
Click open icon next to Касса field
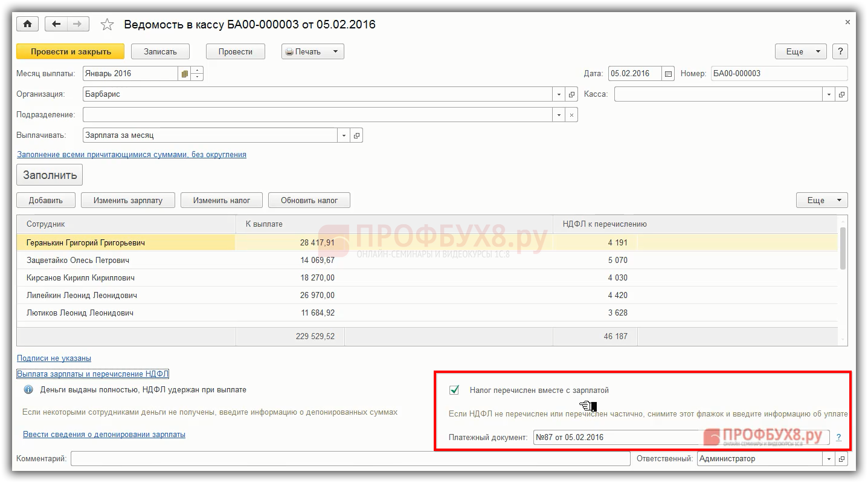click(x=841, y=94)
